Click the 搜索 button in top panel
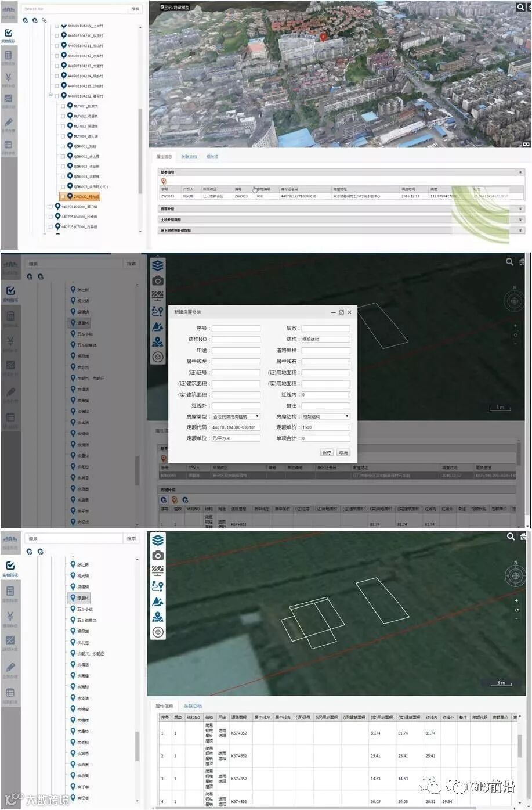The width and height of the screenshot is (532, 810). 135,9
